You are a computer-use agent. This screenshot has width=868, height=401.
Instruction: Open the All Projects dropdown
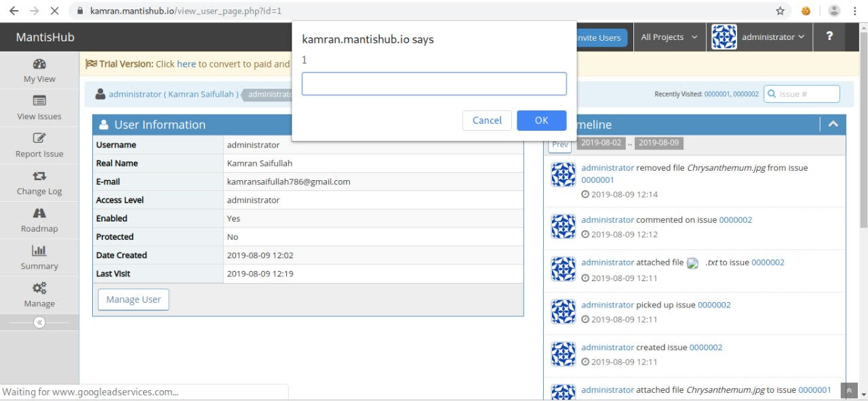click(669, 37)
